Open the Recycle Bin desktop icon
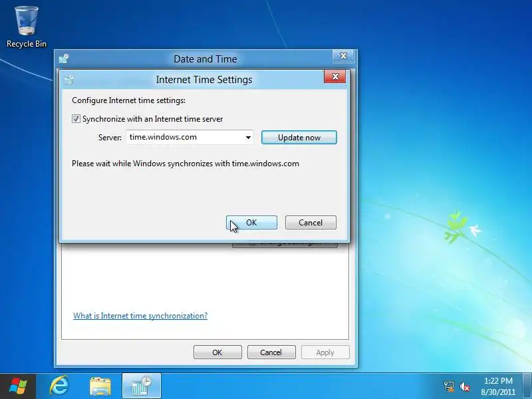 click(x=27, y=27)
